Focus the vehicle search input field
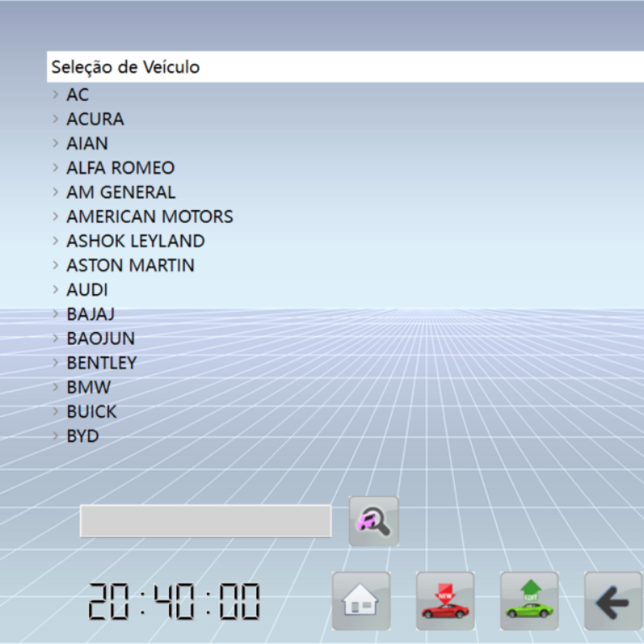The image size is (644, 644). coord(205,520)
